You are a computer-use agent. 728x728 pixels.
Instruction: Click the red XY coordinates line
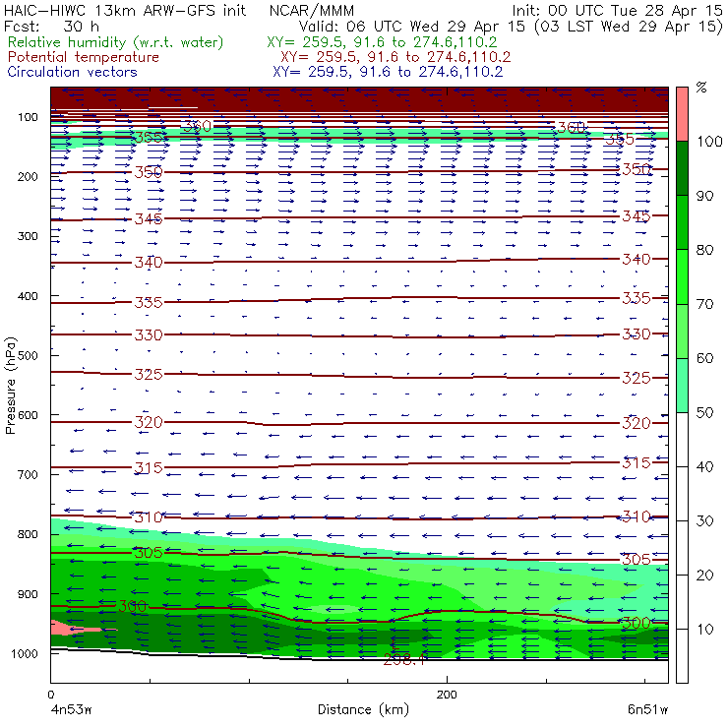coord(395,57)
